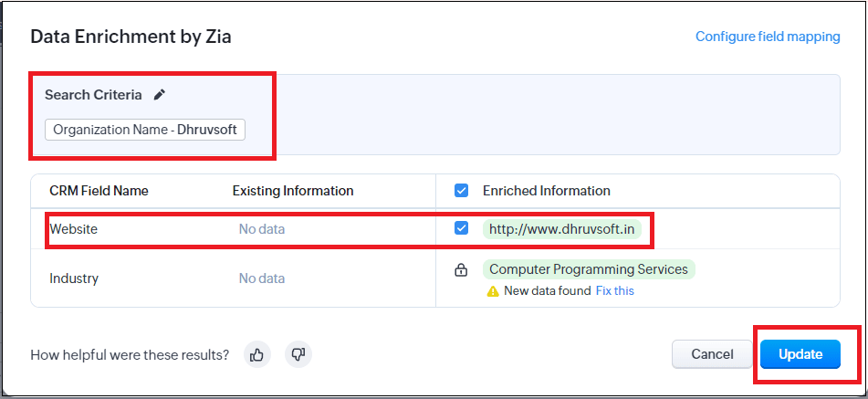Viewport: 868px width, 399px height.
Task: Click No data in the Website row
Action: point(262,228)
